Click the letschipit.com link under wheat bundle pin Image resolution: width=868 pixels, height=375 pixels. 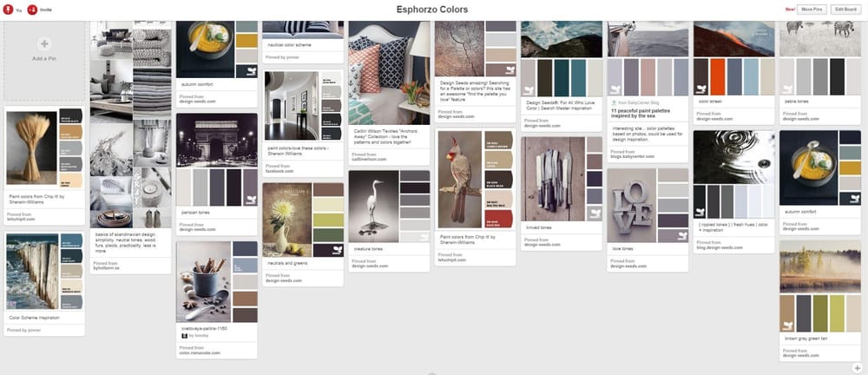point(22,220)
